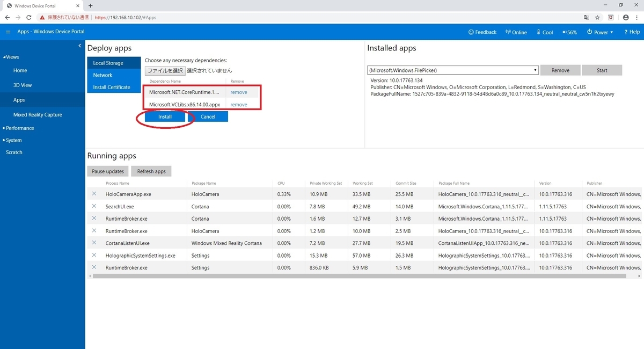644x349 pixels.
Task: Close the Windows Device Portal browser tab
Action: [77, 5]
